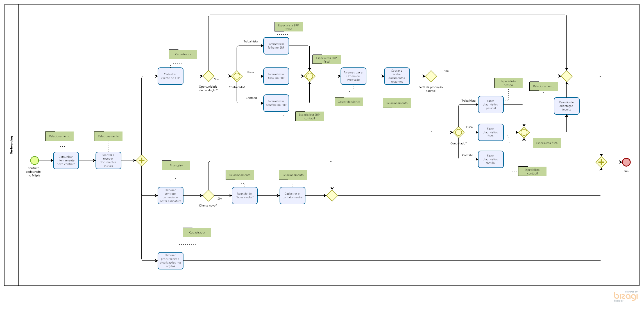This screenshot has height=322, width=644.
Task: Click Sim label after Perfil de produção gateway
Action: click(446, 71)
